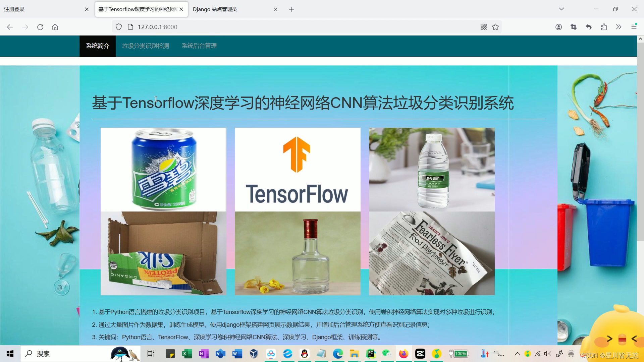Viewport: 644px width, 362px height.
Task: Reload the page with the refresh icon
Action: (40, 27)
